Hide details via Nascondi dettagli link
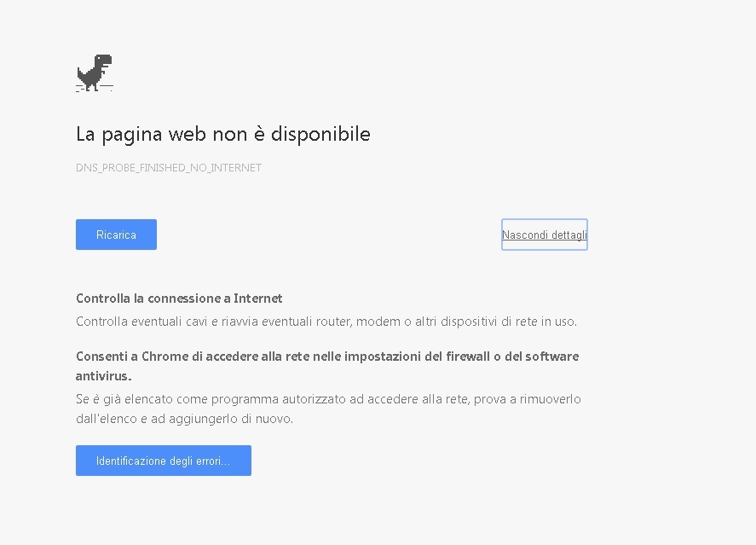 (545, 235)
